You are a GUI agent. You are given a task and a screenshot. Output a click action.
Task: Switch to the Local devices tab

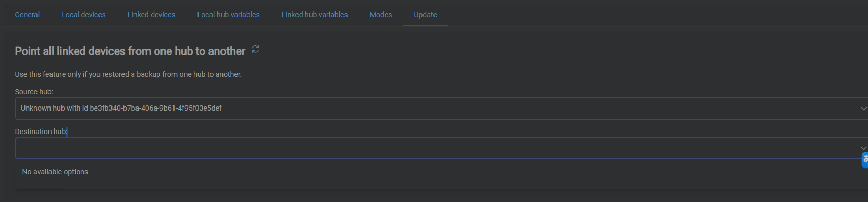(83, 15)
